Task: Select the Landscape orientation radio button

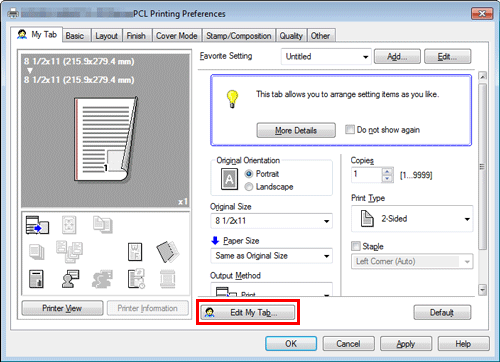Action: [249, 187]
